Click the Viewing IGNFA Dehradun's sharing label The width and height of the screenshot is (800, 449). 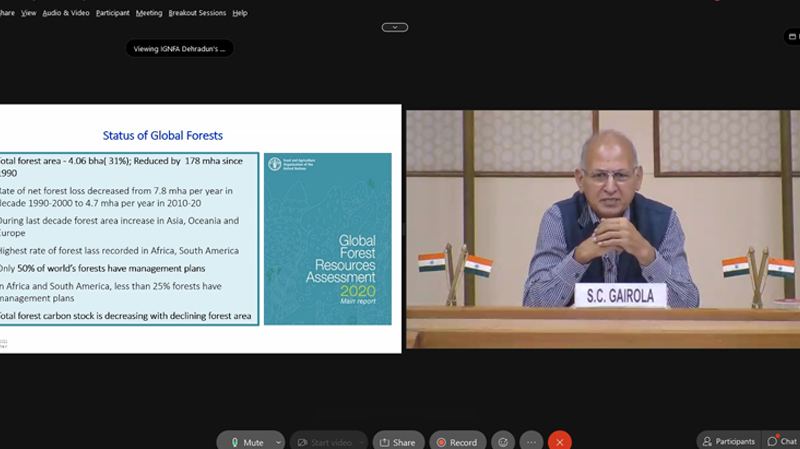tap(180, 48)
